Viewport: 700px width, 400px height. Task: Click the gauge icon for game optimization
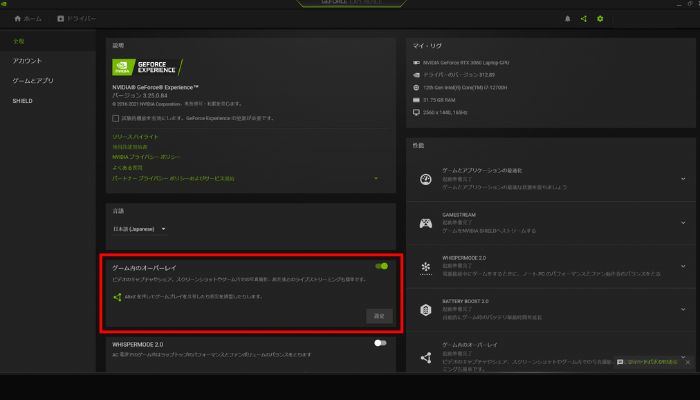click(x=426, y=179)
